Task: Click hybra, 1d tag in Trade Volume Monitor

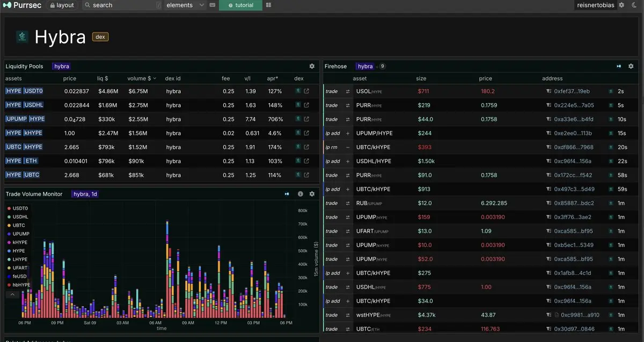Action: [86, 194]
